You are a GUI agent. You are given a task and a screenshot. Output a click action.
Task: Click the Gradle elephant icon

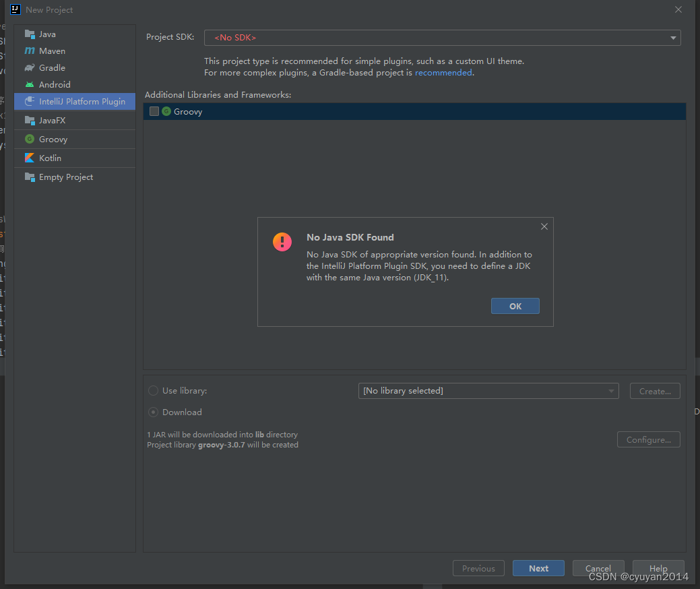click(x=30, y=68)
